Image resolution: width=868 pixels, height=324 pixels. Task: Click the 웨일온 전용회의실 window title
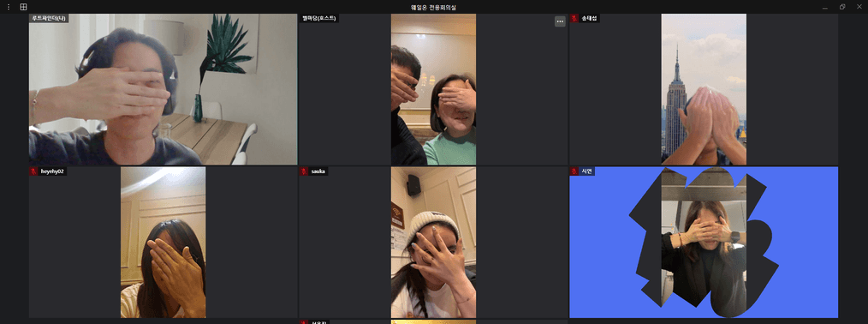(x=433, y=7)
